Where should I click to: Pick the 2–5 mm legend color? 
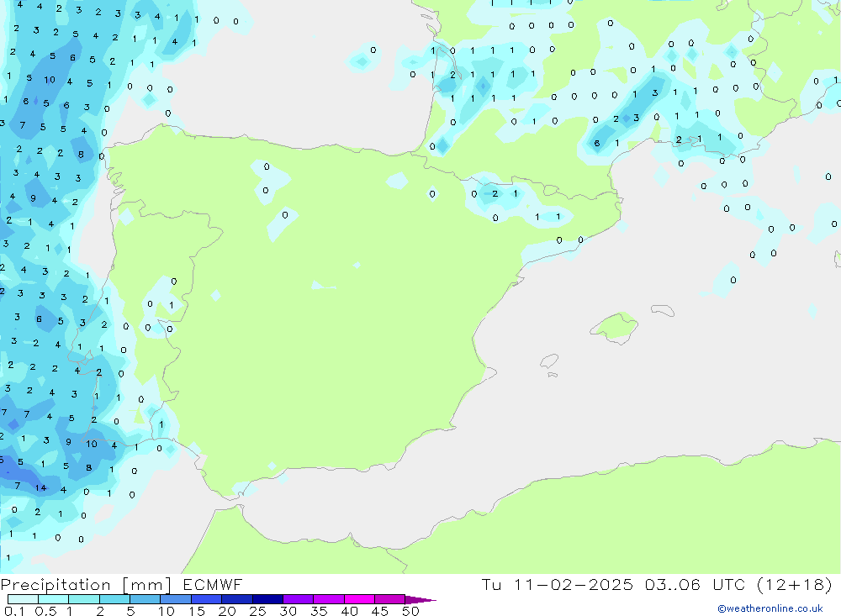tap(115, 599)
